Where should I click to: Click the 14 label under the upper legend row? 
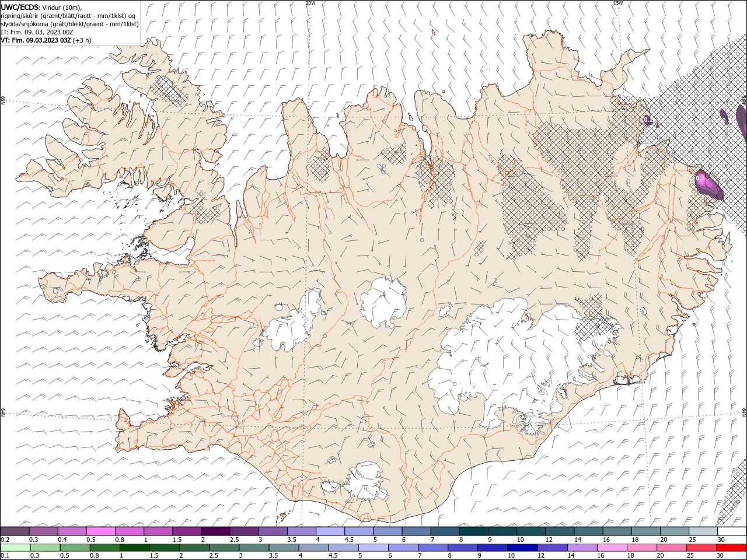pos(578,540)
